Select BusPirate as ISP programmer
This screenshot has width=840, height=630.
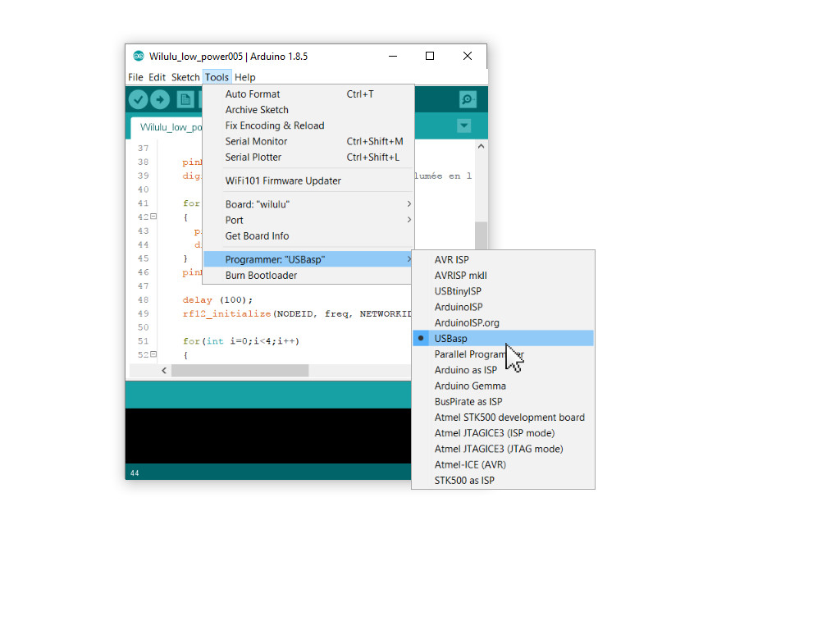coord(503,402)
